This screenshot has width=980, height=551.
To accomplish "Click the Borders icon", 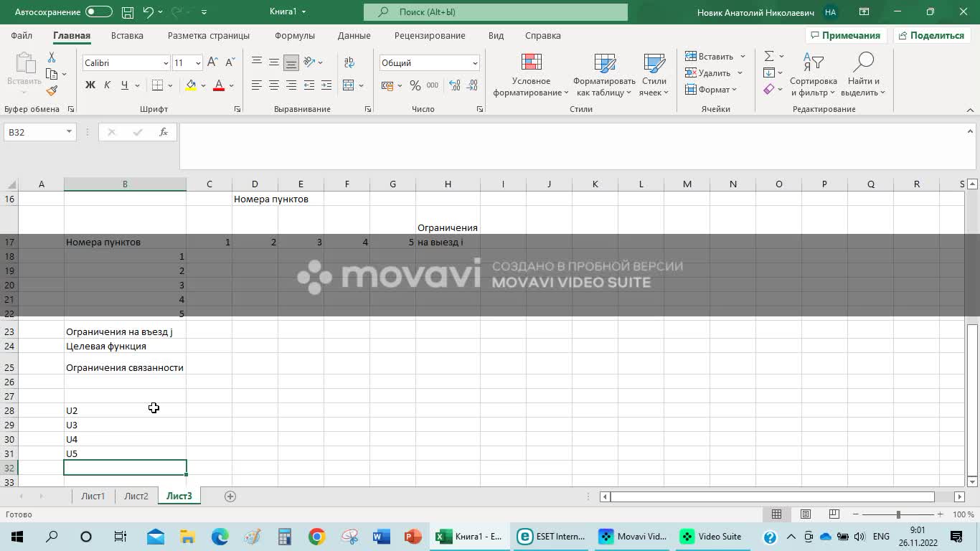I will [x=158, y=85].
